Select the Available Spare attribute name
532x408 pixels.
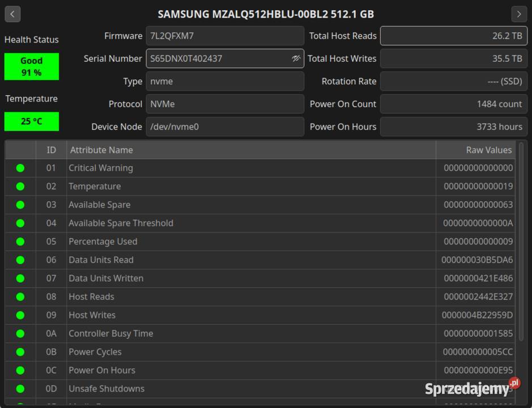tap(99, 205)
